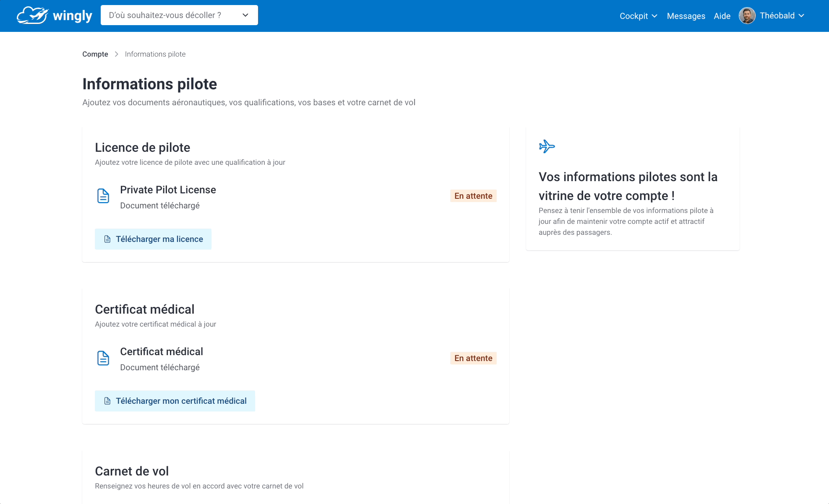Click the file icon in Télécharger ma licence
Screen dimensions: 829x504
tap(107, 239)
